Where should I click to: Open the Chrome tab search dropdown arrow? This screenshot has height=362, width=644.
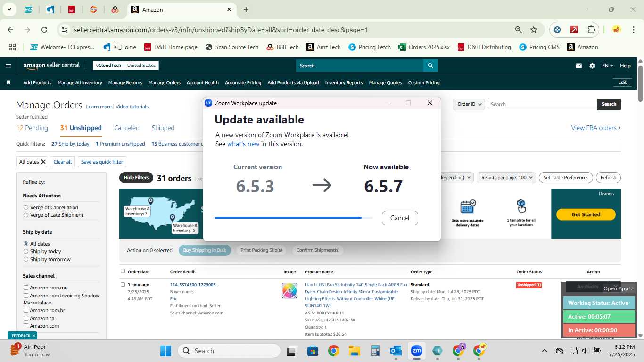(9, 9)
